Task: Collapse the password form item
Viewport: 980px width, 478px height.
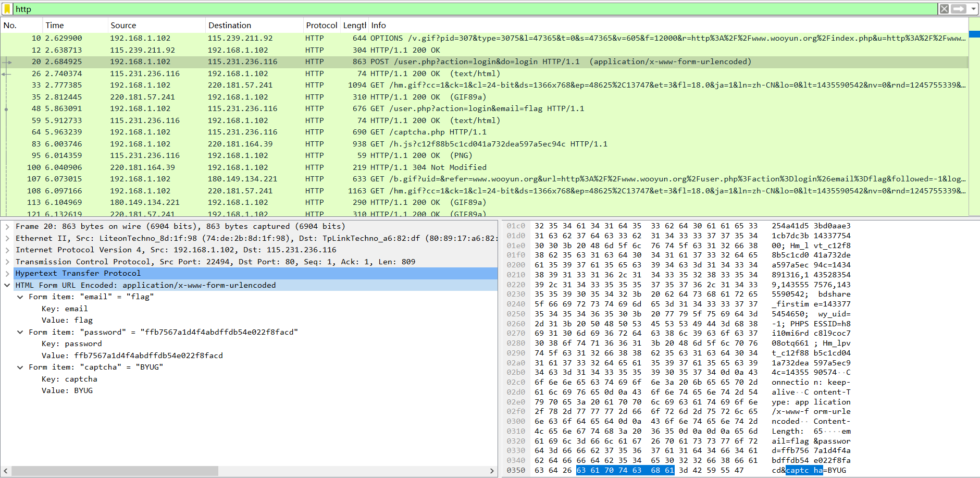Action: [x=20, y=333]
